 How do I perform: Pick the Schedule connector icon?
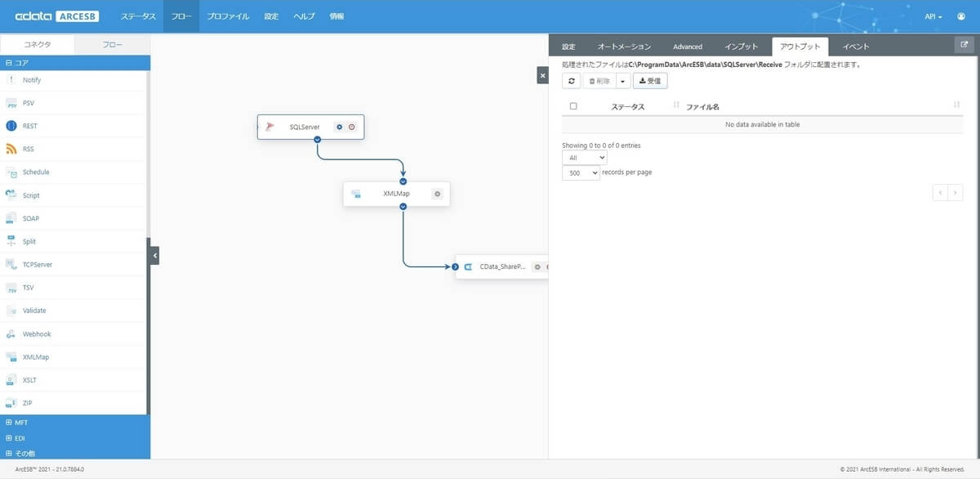click(11, 172)
